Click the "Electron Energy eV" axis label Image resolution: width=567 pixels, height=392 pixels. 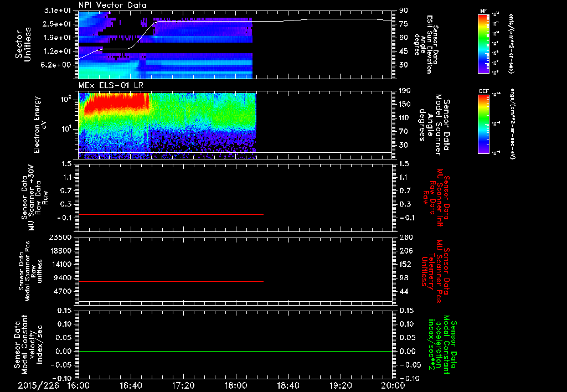tap(40, 125)
